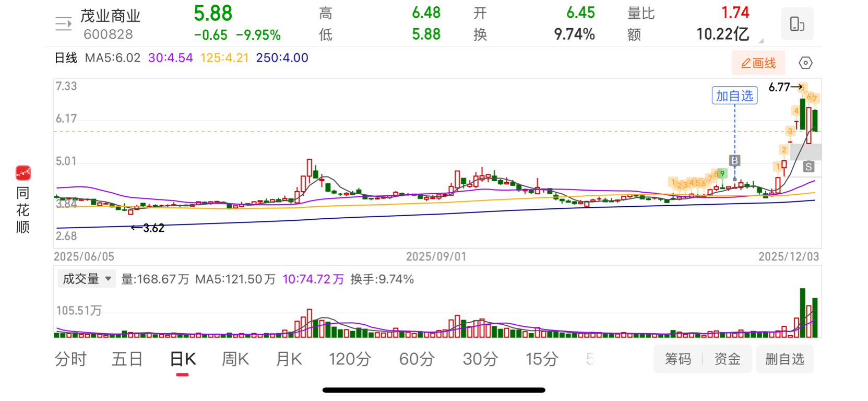Tap the change percent -9.95%
This screenshot has height=401, width=868.
258,35
